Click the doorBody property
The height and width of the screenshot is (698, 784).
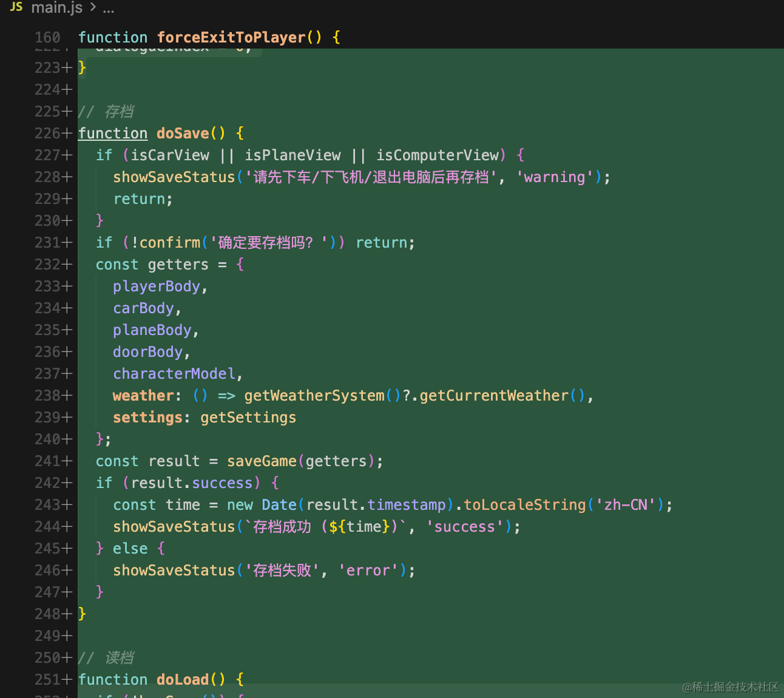[x=148, y=351]
